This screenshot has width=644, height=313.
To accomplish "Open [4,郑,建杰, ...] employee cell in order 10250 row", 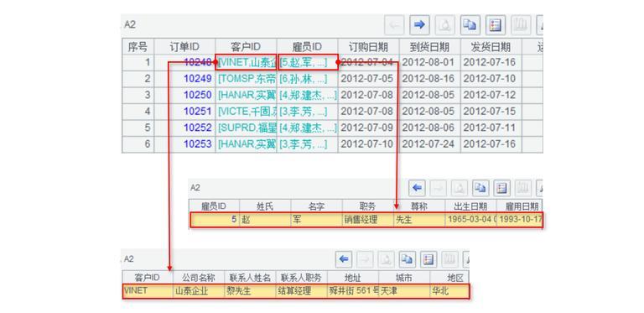I will [x=307, y=96].
